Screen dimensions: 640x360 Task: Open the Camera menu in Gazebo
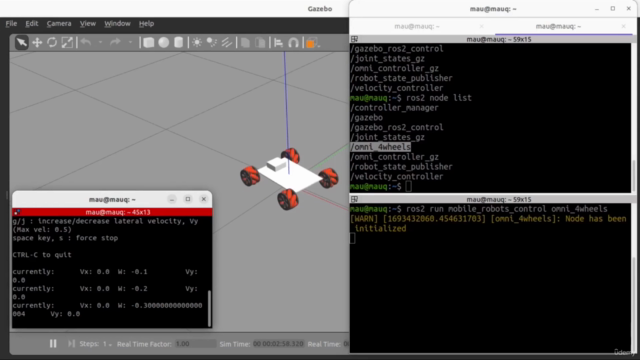[x=59, y=24]
